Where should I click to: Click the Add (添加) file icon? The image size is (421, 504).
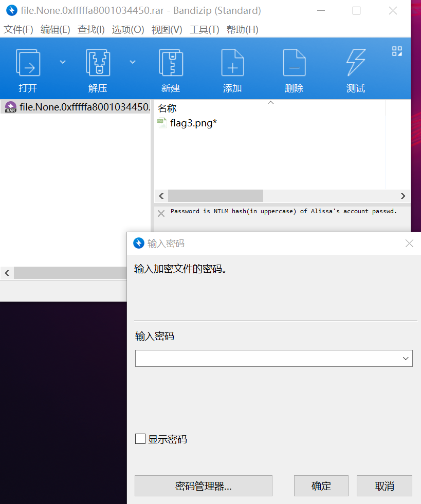232,64
